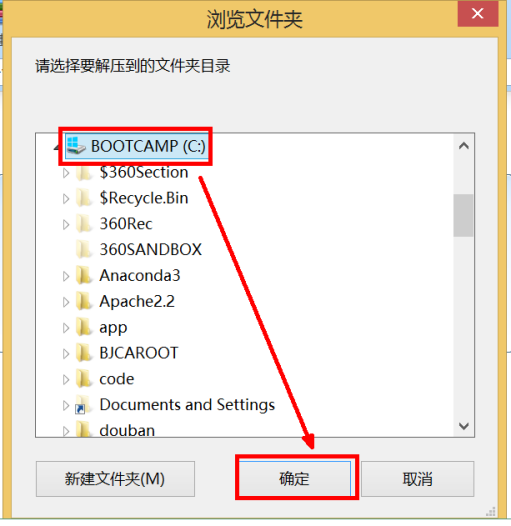Select the 360Rec folder name
Image resolution: width=511 pixels, height=526 pixels.
pos(126,224)
